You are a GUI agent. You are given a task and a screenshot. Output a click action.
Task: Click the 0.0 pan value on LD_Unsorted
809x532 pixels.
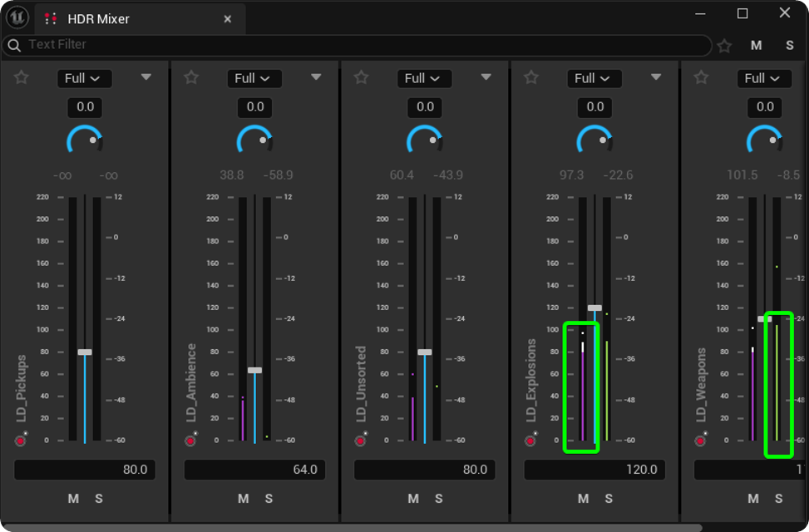425,107
